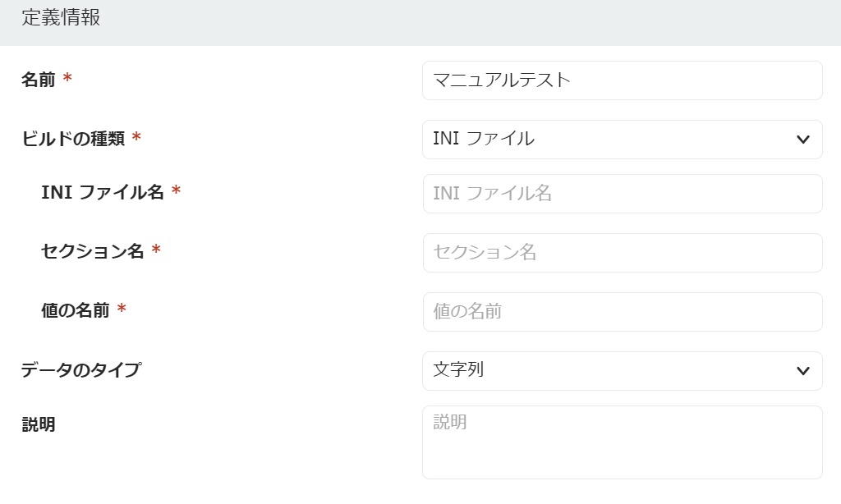Viewport: 841px width, 504px height.
Task: Click the INI ファイル名 label
Action: click(103, 192)
